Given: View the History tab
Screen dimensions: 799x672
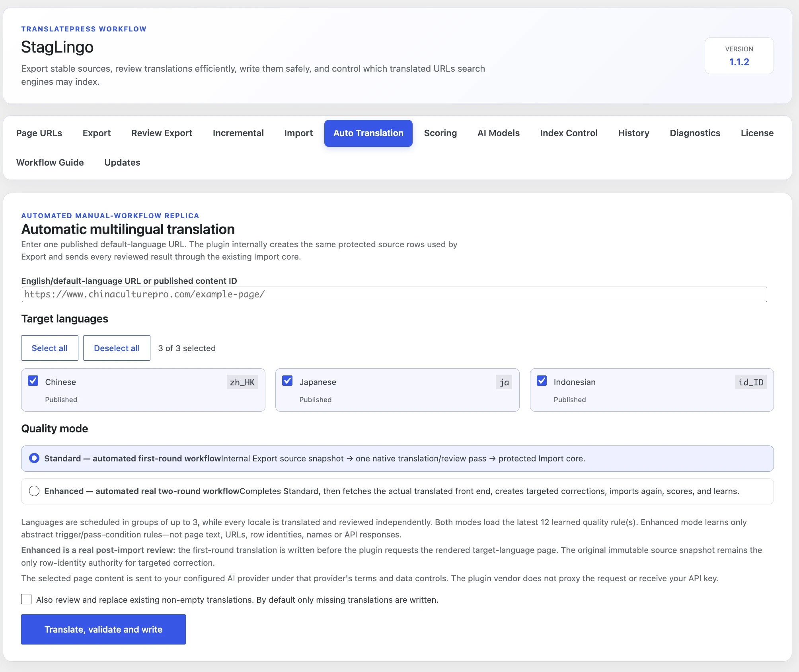Looking at the screenshot, I should tap(633, 133).
